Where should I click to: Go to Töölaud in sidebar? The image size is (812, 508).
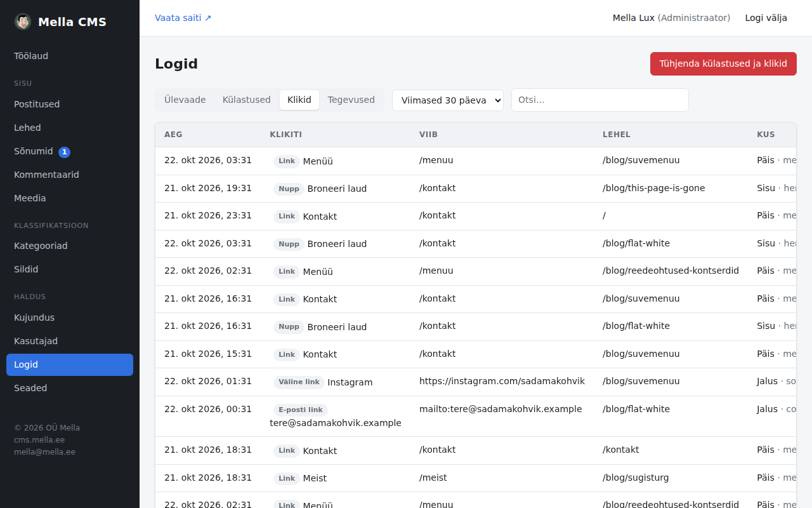(70, 56)
